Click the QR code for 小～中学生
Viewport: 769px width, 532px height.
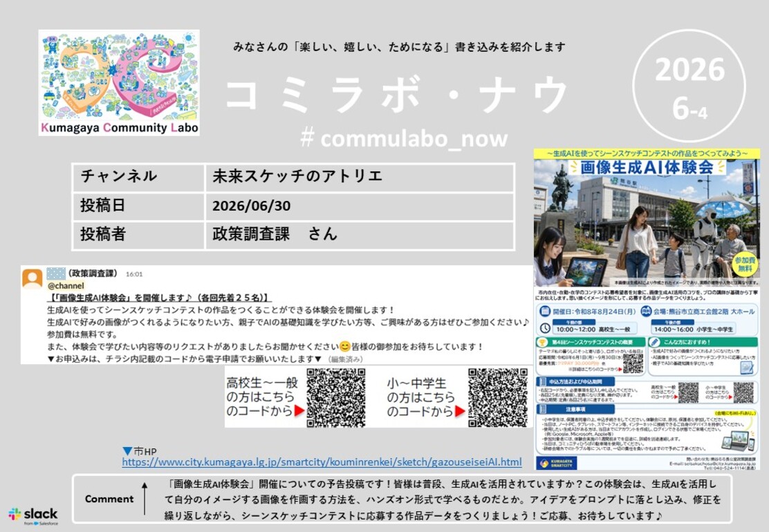498,398
